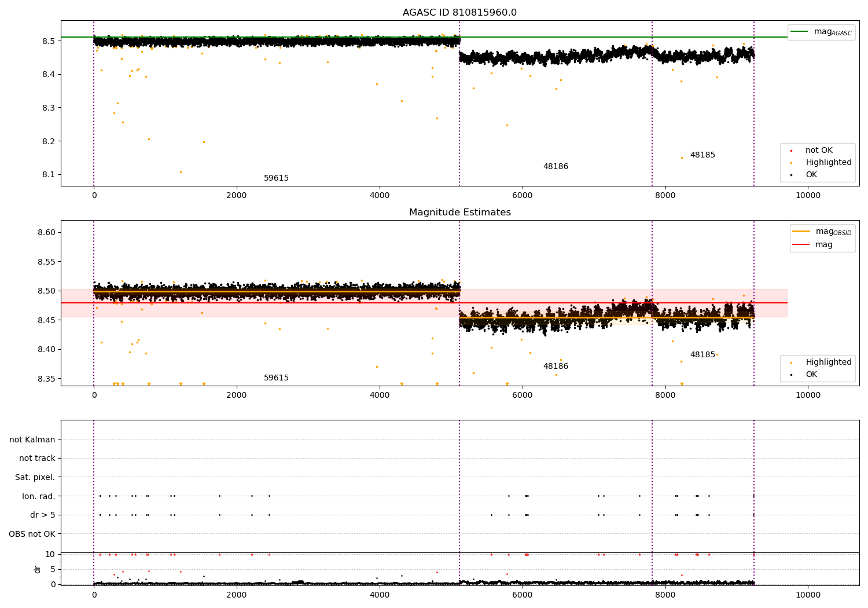This screenshot has width=868, height=608.
Task: Click the orange line sample in mag OBSID legend
Action: (x=801, y=232)
